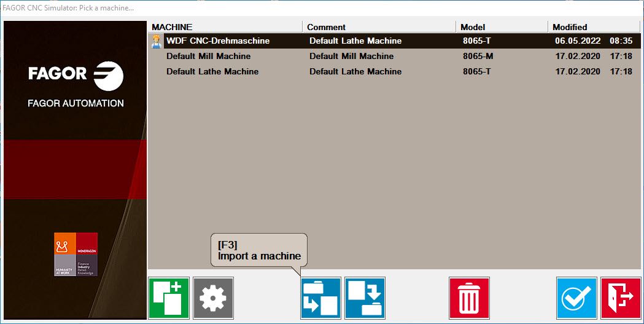Sort by the MACHINE column header
This screenshot has width=644, height=324.
click(x=225, y=27)
